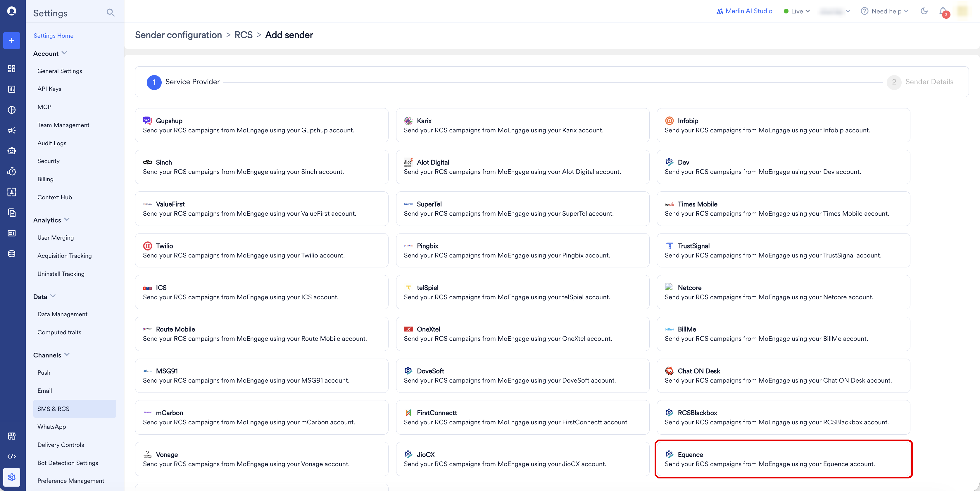This screenshot has height=491, width=980.
Task: Open the pie chart segments icon
Action: click(12, 110)
